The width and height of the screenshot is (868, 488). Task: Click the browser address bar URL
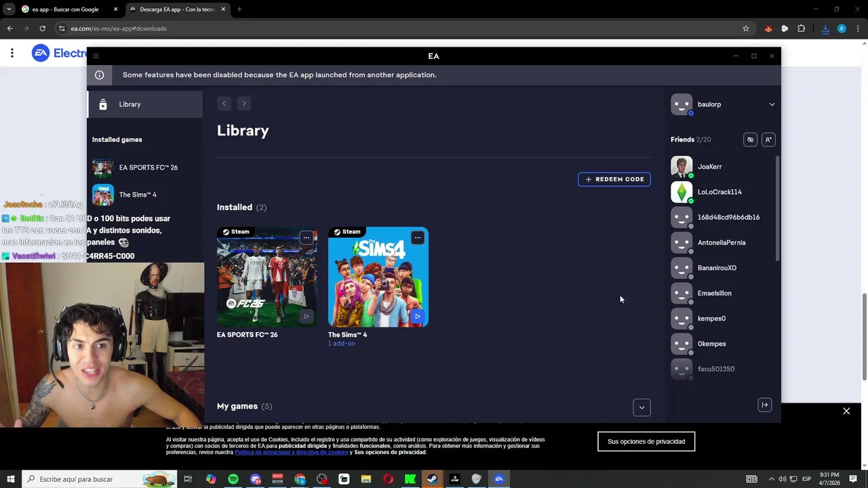pos(119,28)
